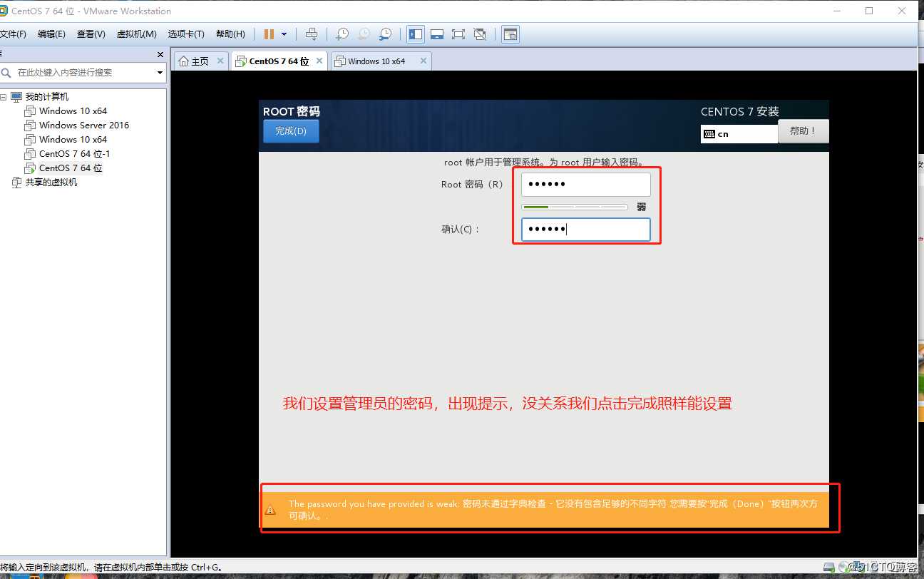Click the warning triangle icon in orange bar
Image resolution: width=924 pixels, height=579 pixels.
coord(270,510)
